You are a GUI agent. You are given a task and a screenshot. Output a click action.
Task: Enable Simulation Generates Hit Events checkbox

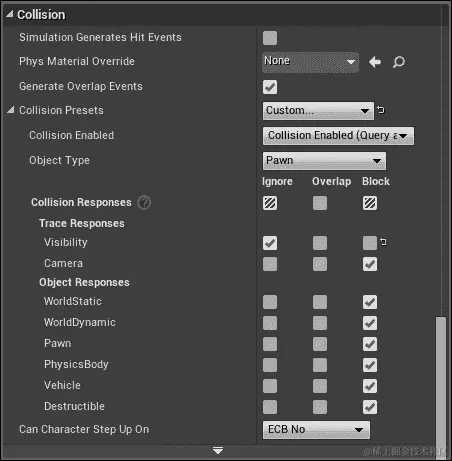[270, 38]
